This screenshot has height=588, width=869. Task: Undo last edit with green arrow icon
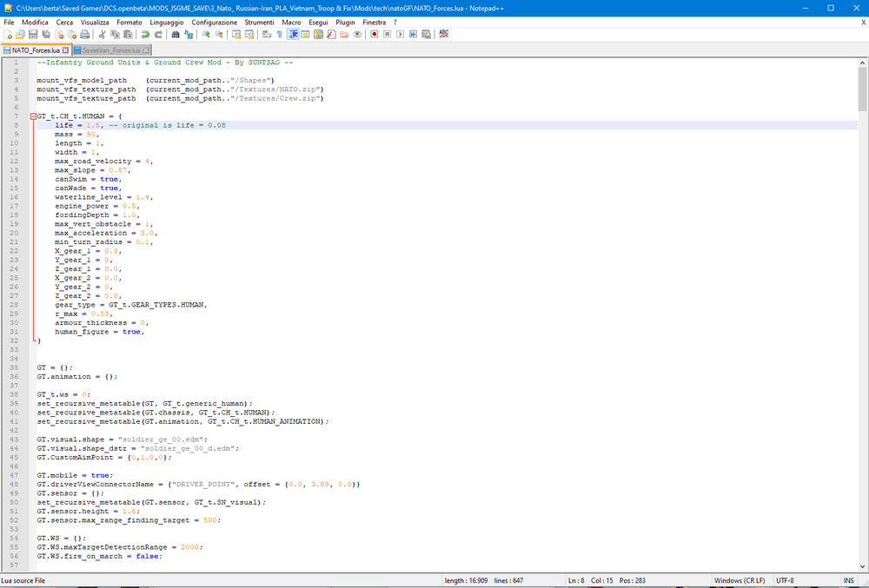pos(145,35)
